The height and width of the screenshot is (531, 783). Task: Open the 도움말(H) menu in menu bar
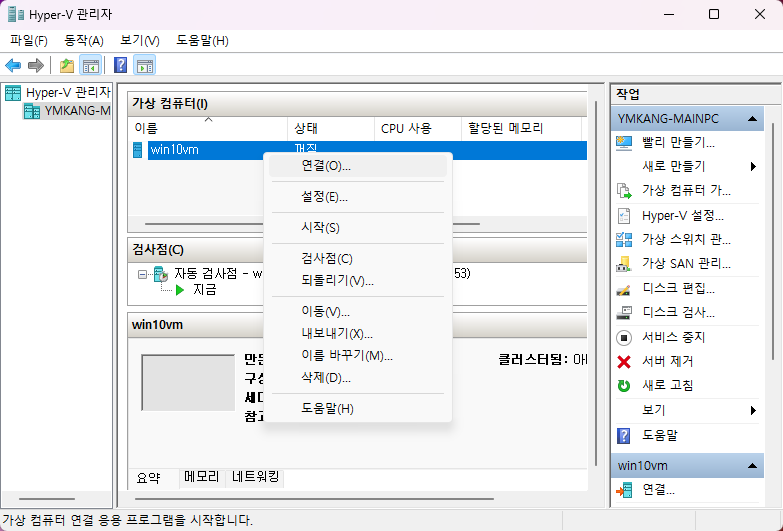click(x=202, y=41)
